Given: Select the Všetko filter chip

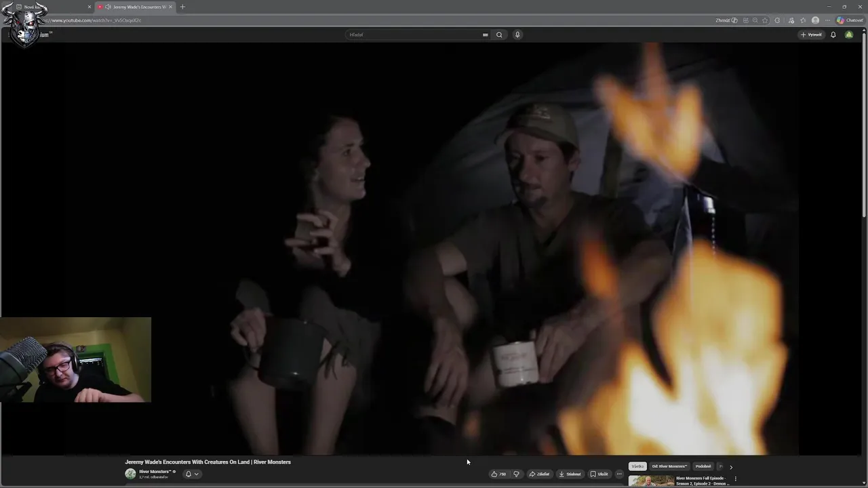Looking at the screenshot, I should (637, 466).
